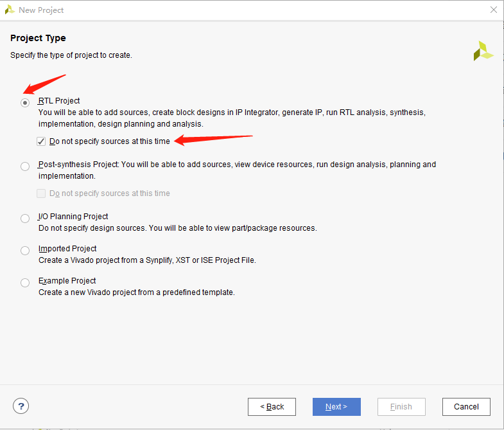Click disabled Do not specify sources checkbox under Post-synthesis
Screen dimensions: 504x430
pos(41,193)
